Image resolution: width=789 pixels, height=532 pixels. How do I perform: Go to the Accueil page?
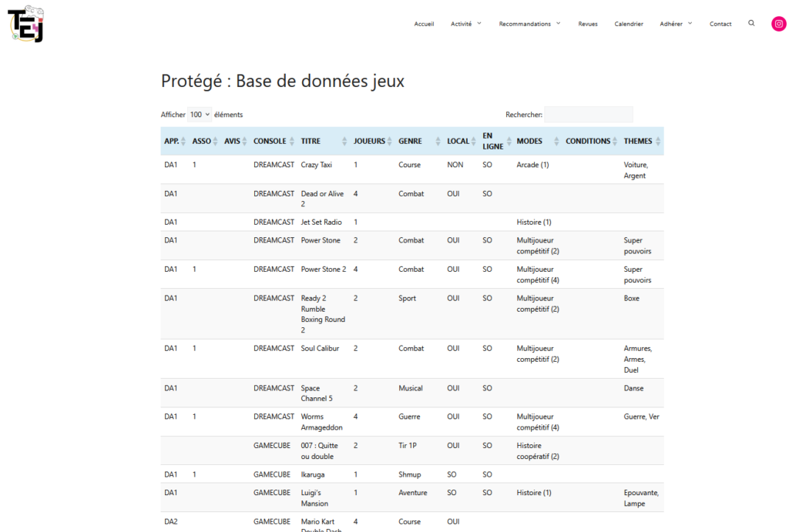(424, 24)
